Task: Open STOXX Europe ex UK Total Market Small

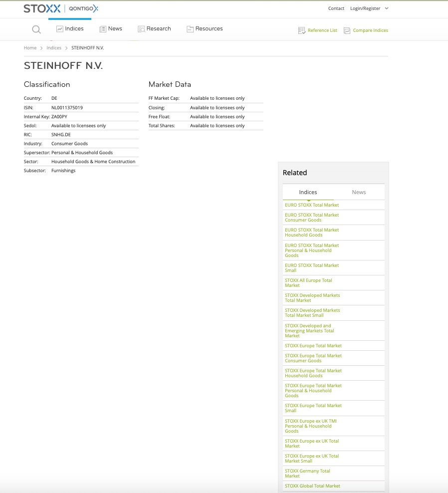Action: coord(311,458)
